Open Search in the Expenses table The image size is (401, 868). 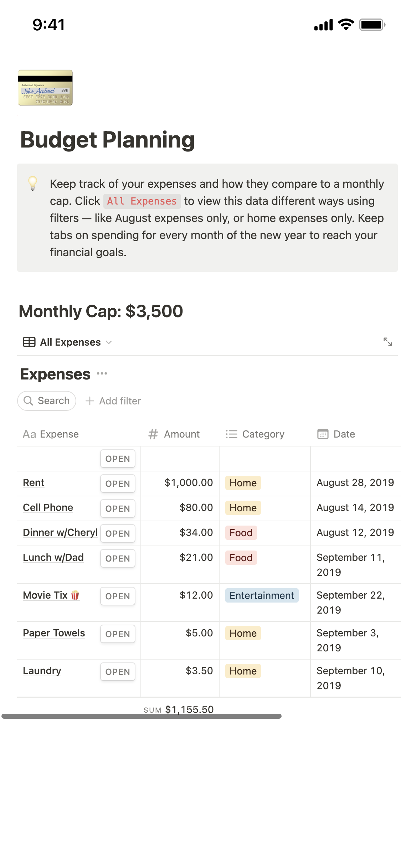(x=46, y=401)
